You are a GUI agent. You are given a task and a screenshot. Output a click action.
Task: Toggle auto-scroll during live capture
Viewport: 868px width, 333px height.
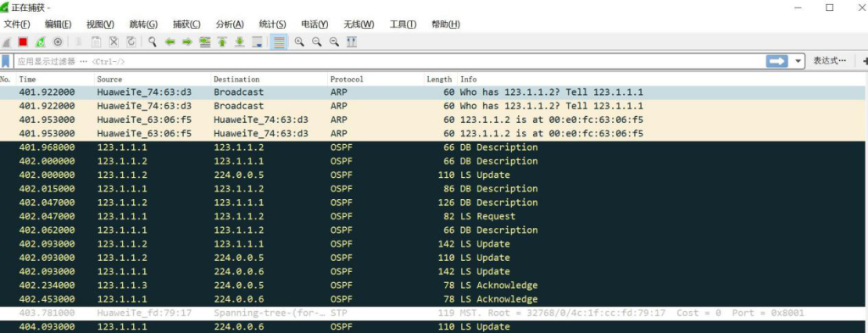click(257, 42)
